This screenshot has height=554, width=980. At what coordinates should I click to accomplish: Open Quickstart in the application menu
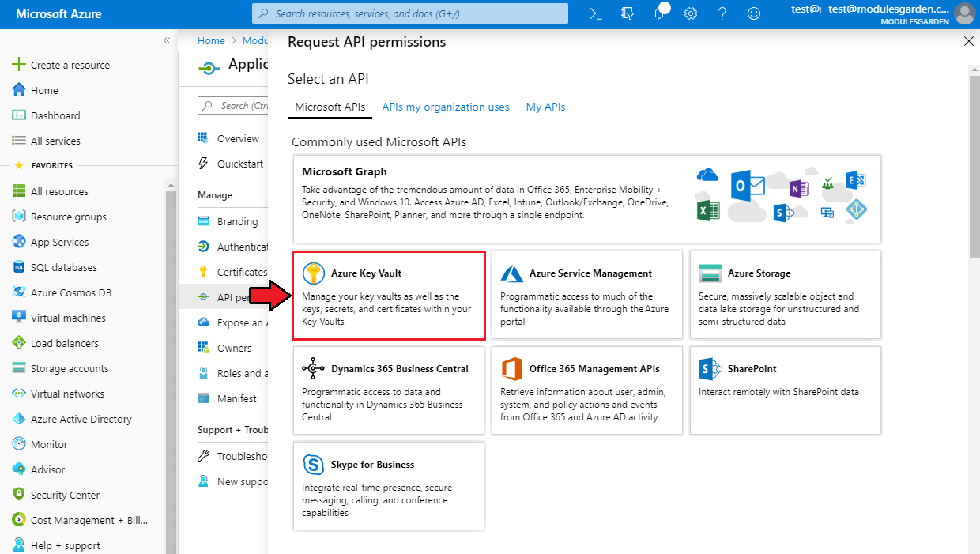pos(240,164)
